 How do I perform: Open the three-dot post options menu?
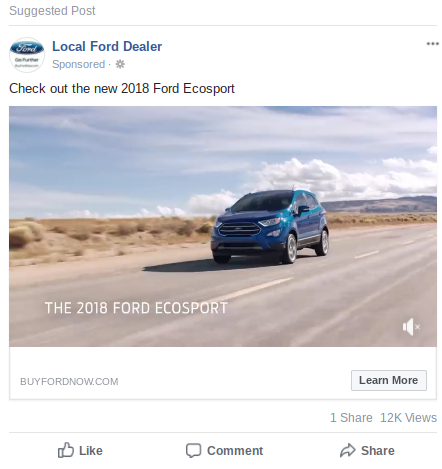click(432, 44)
